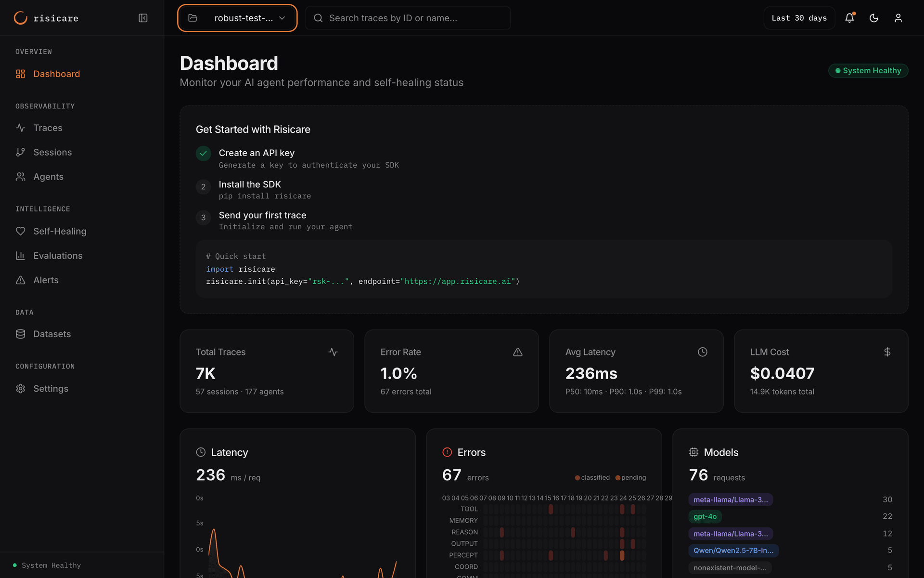924x578 pixels.
Task: Open Alerts using the warning triangle icon
Action: coord(21,280)
